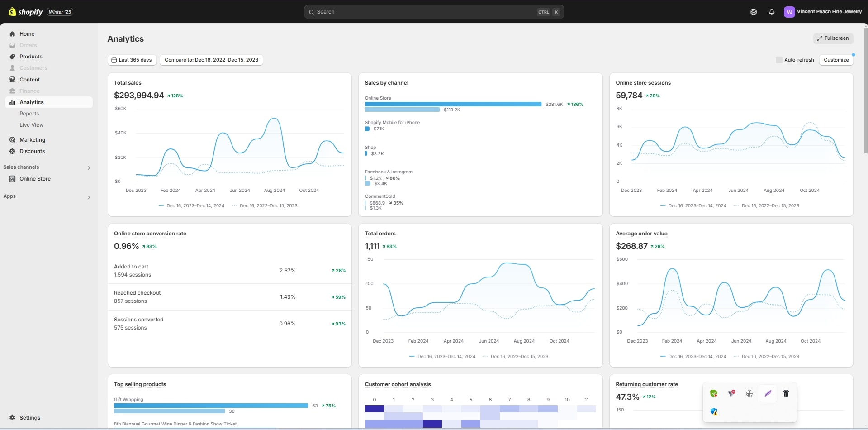Open the Sidekick assistant icon beside the bell
The height and width of the screenshot is (430, 868).
tap(753, 12)
